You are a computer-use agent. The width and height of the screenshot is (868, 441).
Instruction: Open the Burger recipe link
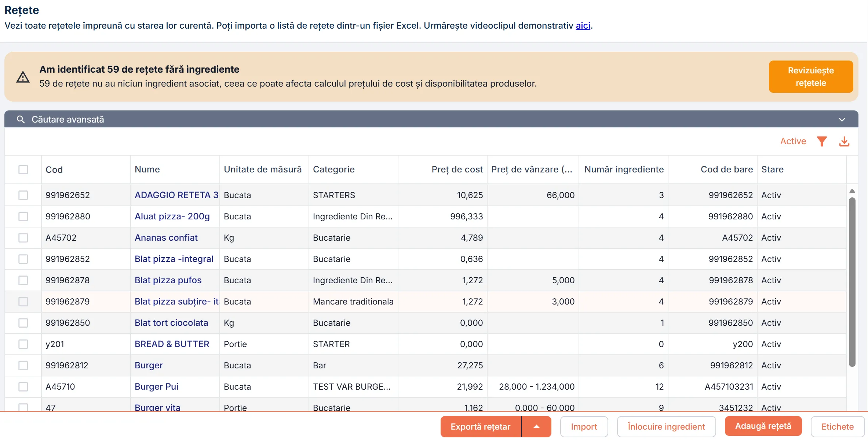149,365
